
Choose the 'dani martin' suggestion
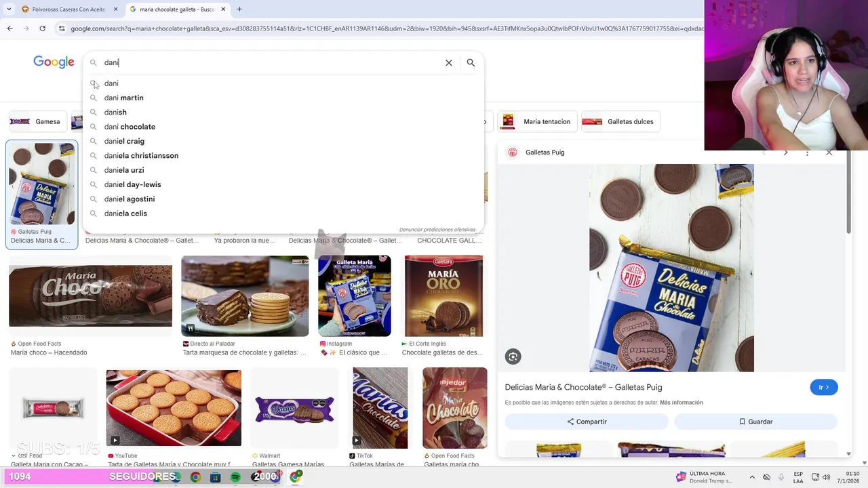(283, 98)
